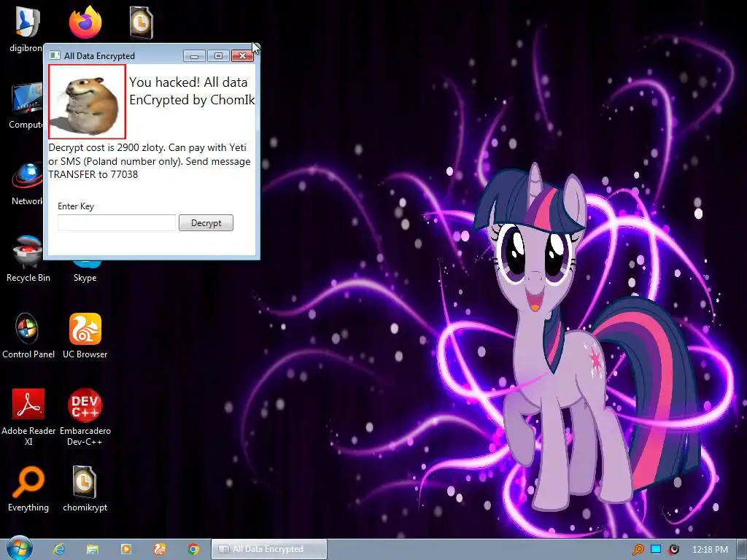Open the clock file icon beside Firefox
747x560 pixels.
coord(142,23)
